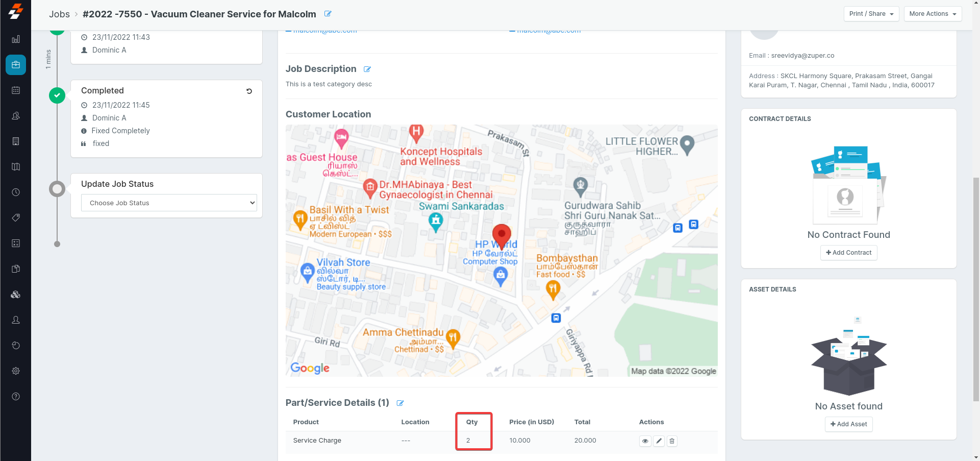Click the 23/11/2022 11:45 completed timestamp
980x461 pixels.
(x=121, y=105)
